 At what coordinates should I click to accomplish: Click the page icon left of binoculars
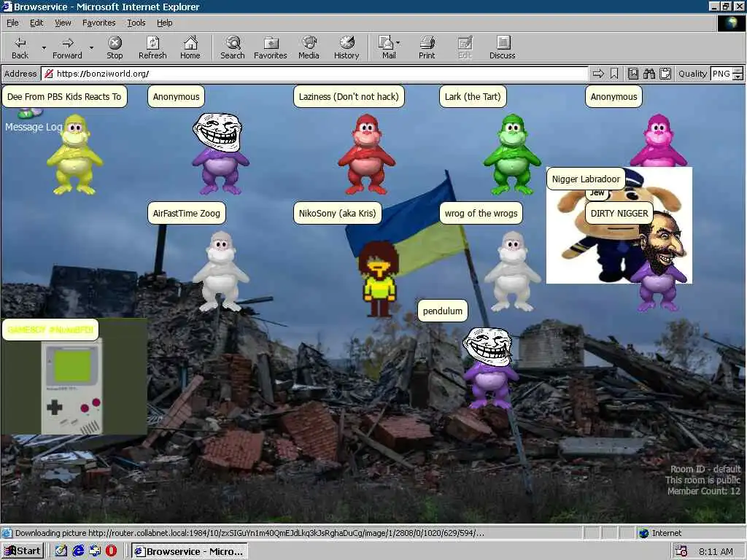[632, 74]
